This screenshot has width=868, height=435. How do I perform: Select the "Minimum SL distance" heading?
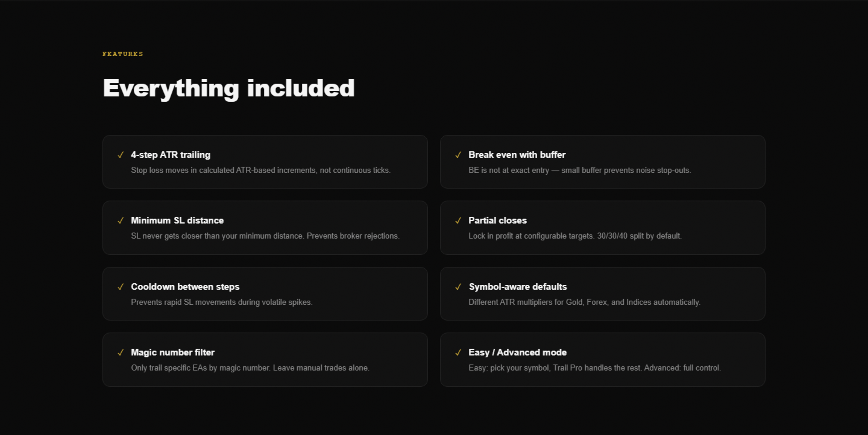point(177,221)
